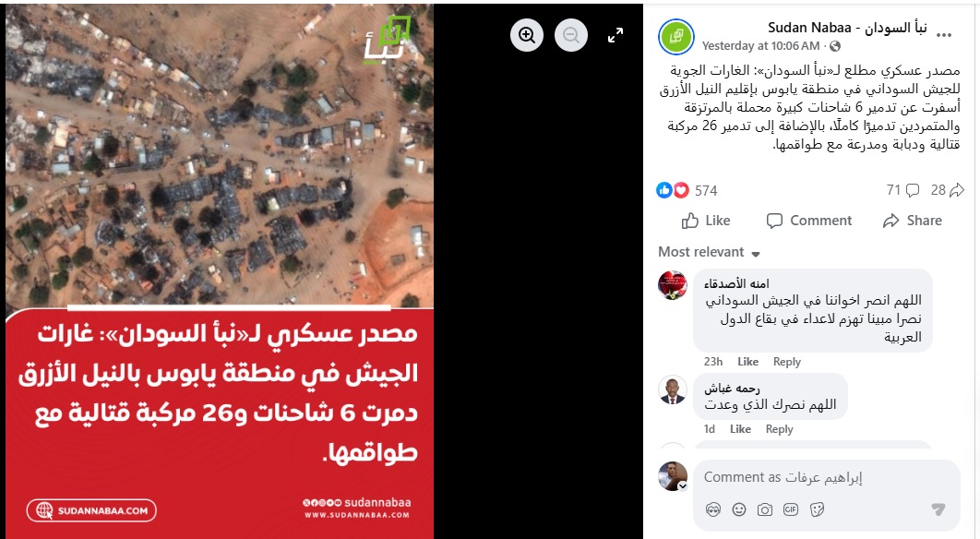Focus the Comment as text field
The width and height of the screenshot is (980, 539).
coord(826,478)
